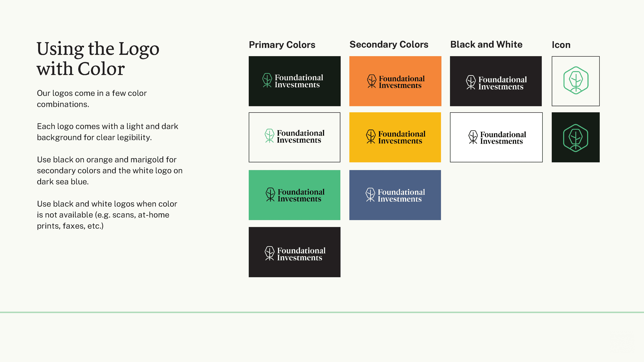Image resolution: width=644 pixels, height=362 pixels.
Task: Select the orange secondary color tile
Action: coord(395,81)
